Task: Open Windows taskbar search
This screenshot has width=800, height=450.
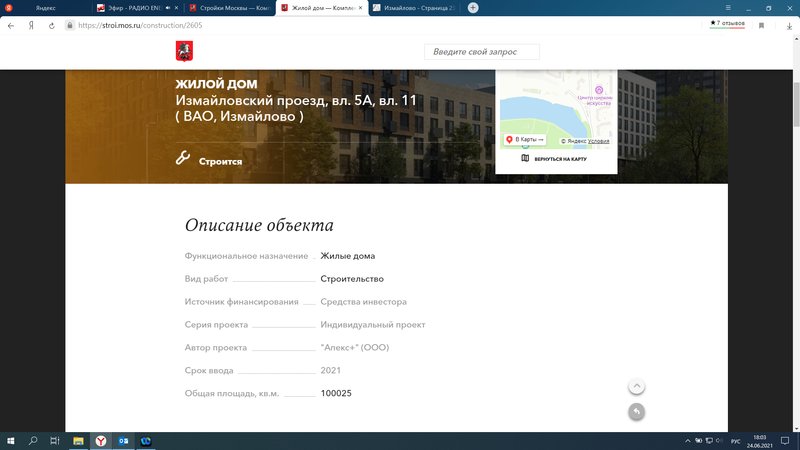Action: coord(33,441)
